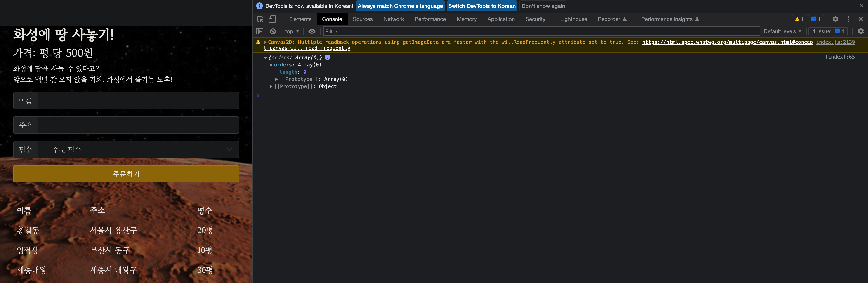The height and width of the screenshot is (283, 868).
Task: Open the Performance insights tab
Action: tap(670, 19)
